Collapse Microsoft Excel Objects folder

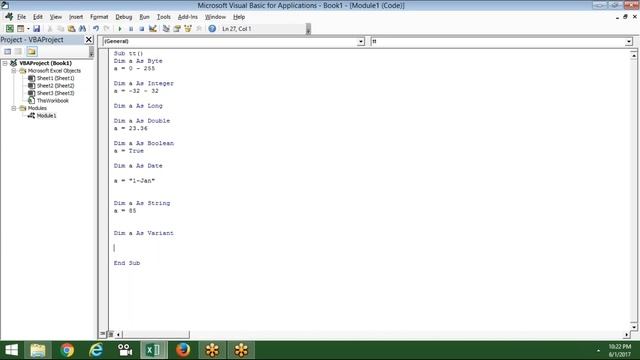click(13, 71)
